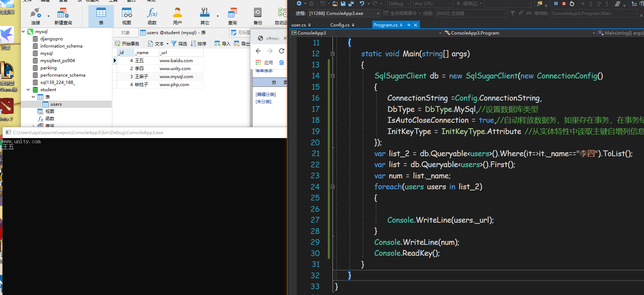Click the 未分类 link in browser
644x295 pixels.
[263, 101]
